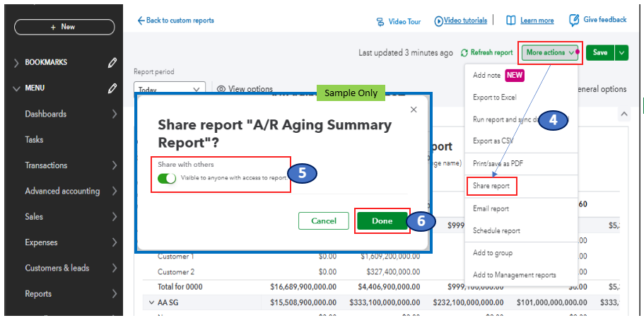The width and height of the screenshot is (644, 318).
Task: Expand the Advanced accounting submenu chevron
Action: (x=115, y=192)
